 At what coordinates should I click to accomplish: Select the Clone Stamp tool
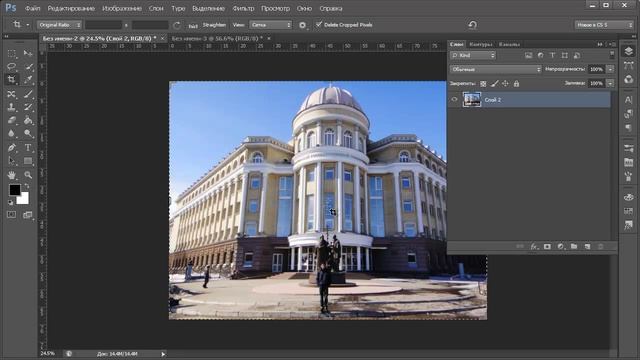coord(11,107)
